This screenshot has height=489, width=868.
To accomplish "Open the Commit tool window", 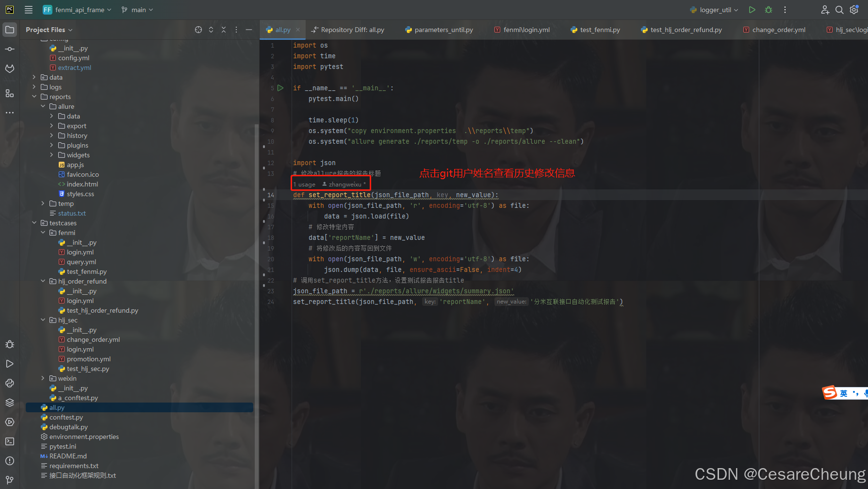I will coord(10,49).
